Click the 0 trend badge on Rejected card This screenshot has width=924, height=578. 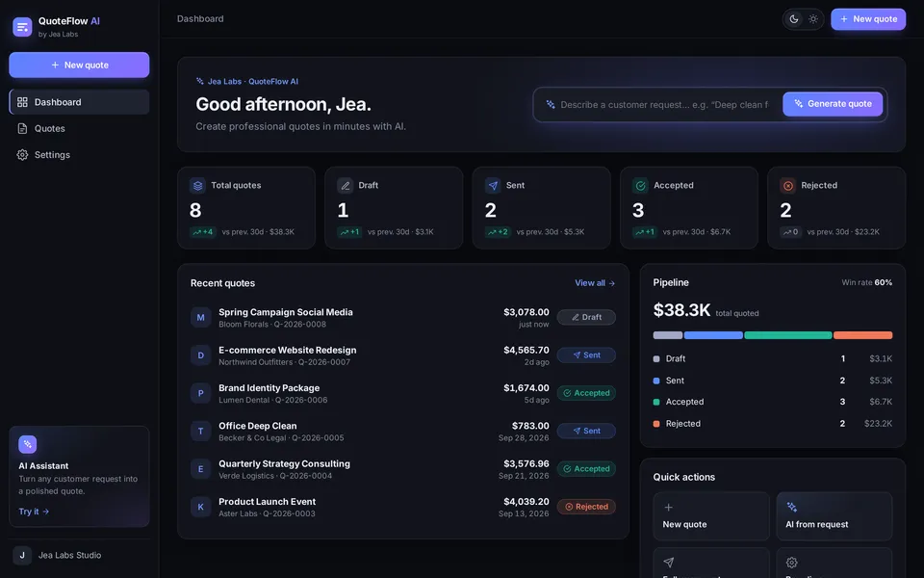pyautogui.click(x=791, y=232)
